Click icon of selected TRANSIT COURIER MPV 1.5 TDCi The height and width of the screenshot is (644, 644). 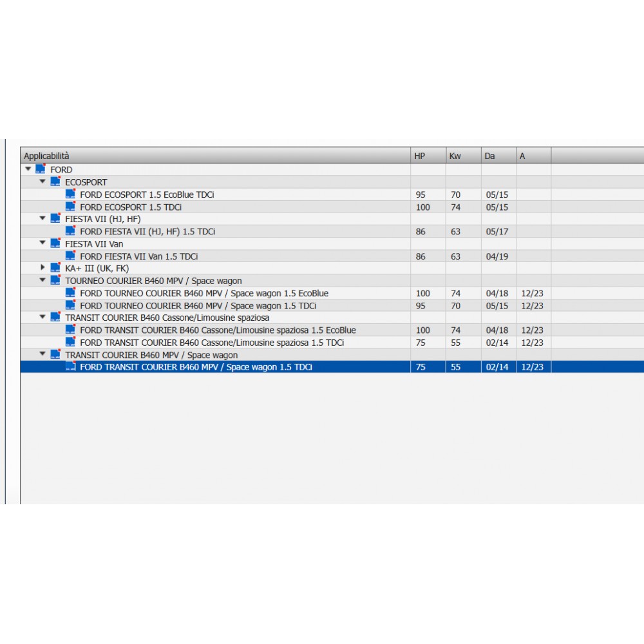[x=70, y=367]
